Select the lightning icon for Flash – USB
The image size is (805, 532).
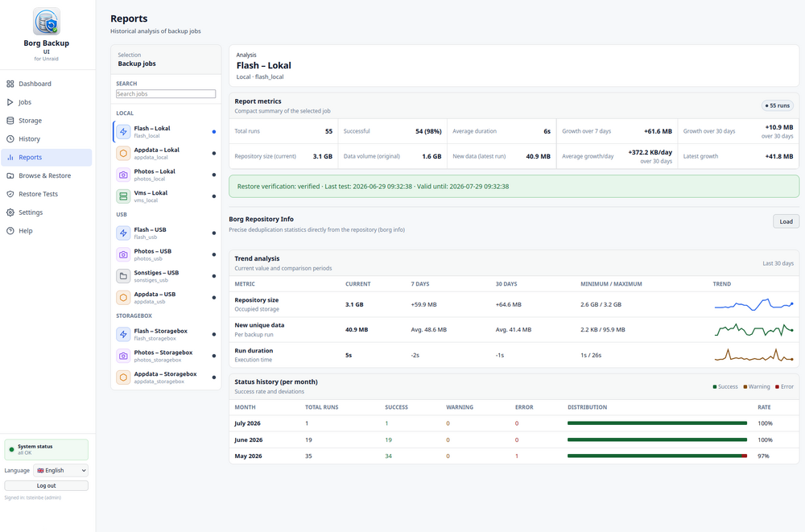point(123,233)
